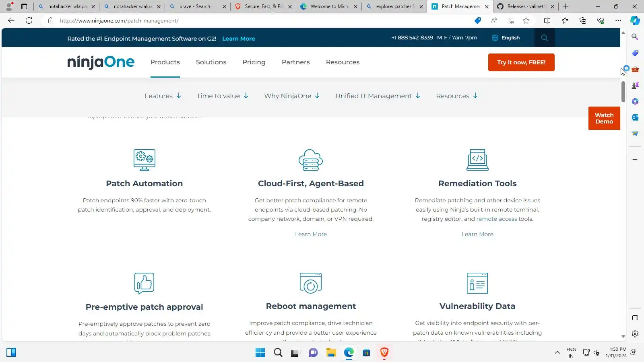Expand the Why NinjaOne dropdown

292,96
